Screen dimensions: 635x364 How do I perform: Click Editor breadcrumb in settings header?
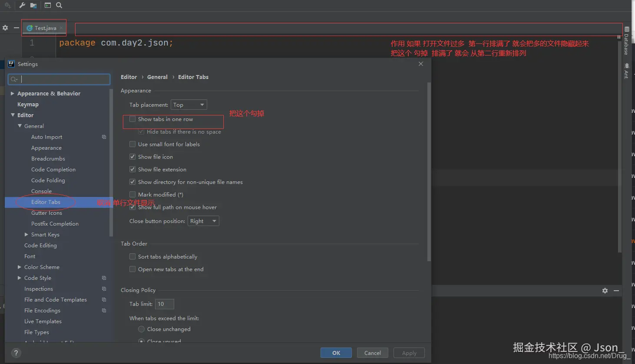coord(129,77)
